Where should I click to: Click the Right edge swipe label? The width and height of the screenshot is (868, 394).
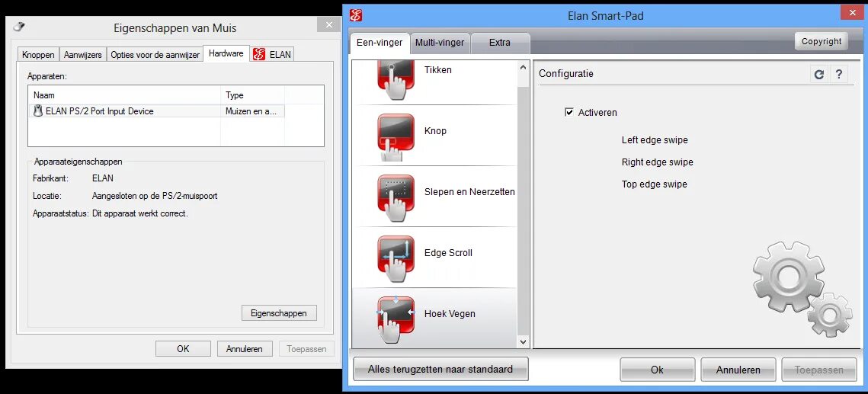coord(658,162)
